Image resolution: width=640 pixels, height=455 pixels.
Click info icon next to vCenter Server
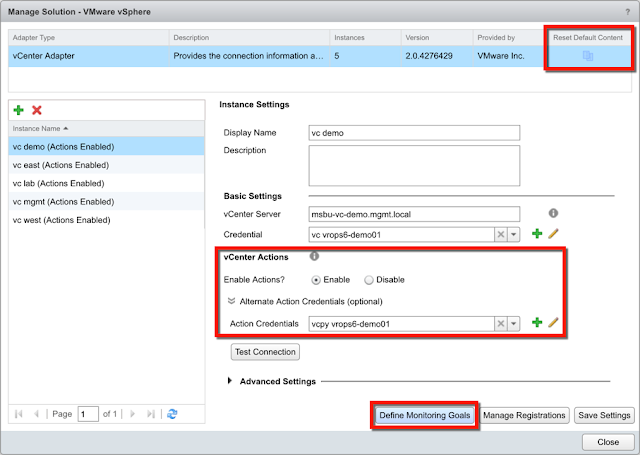point(553,213)
